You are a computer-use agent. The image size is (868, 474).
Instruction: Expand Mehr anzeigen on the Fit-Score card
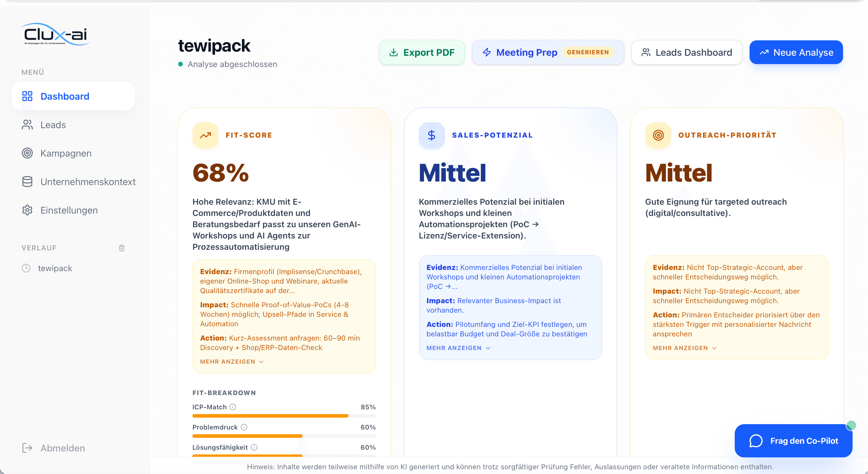(231, 362)
